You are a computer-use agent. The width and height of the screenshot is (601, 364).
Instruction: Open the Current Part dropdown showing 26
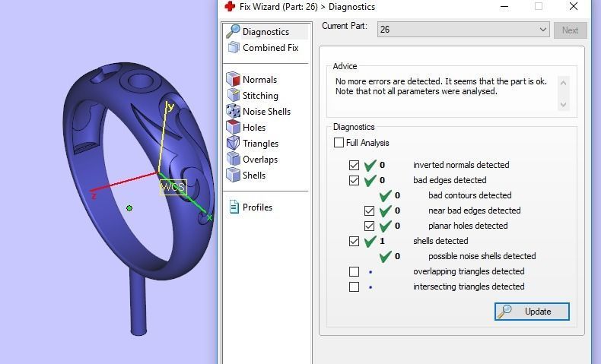pyautogui.click(x=463, y=30)
